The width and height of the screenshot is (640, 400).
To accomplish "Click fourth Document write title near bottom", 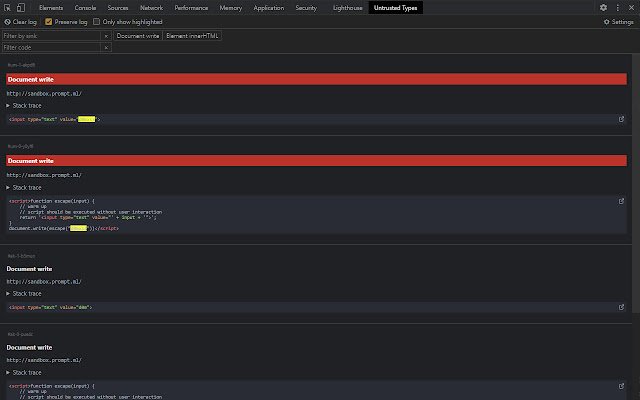I will tap(29, 348).
